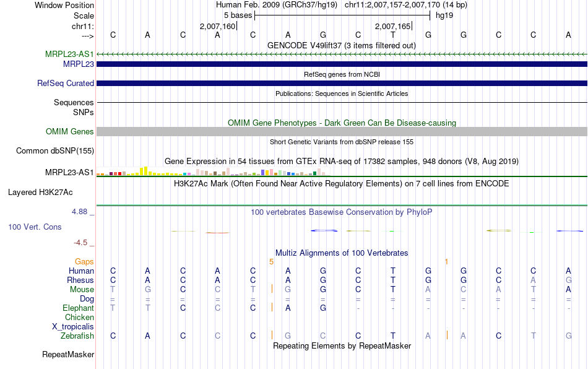Click the Window Position label

64,5
